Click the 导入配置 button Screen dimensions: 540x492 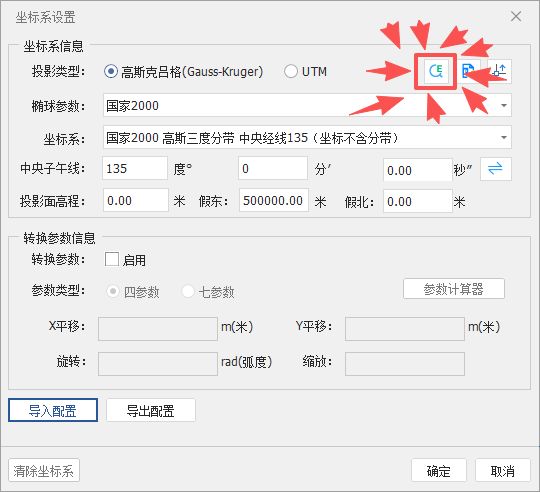[x=53, y=410]
